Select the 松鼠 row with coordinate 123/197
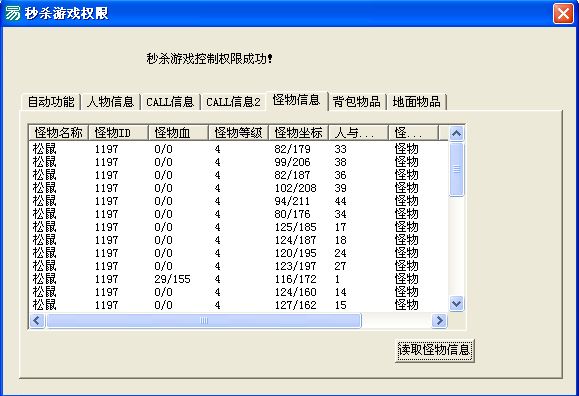Screen dimensions: 579x396 pyautogui.click(x=239, y=266)
